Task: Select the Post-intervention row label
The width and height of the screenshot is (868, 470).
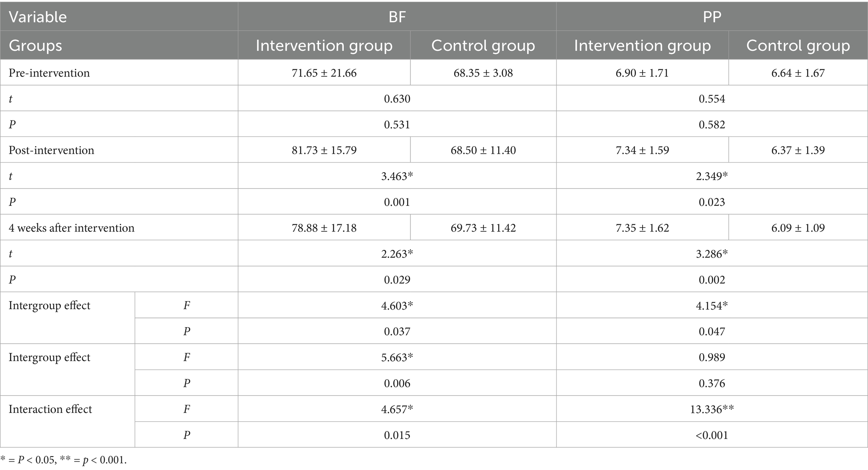Action: 51,150
